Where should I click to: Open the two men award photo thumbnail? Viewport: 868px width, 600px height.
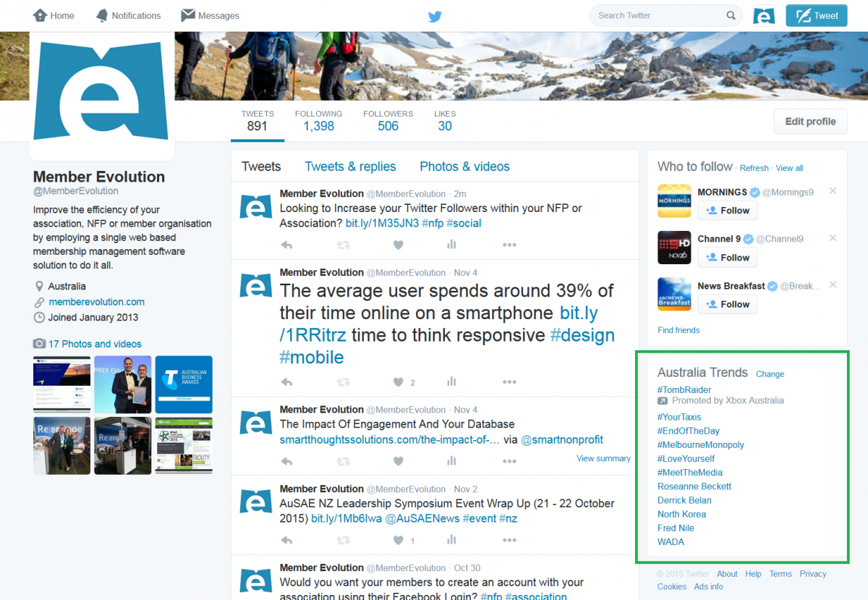(x=123, y=384)
